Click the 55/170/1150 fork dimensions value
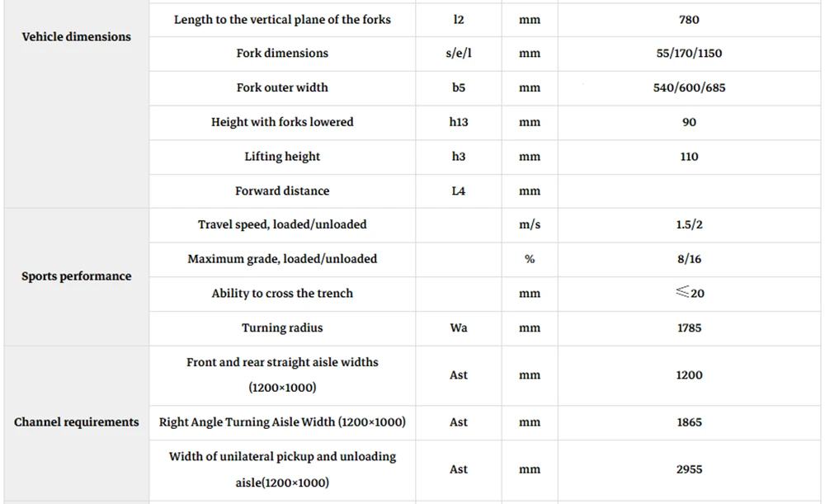 click(689, 53)
